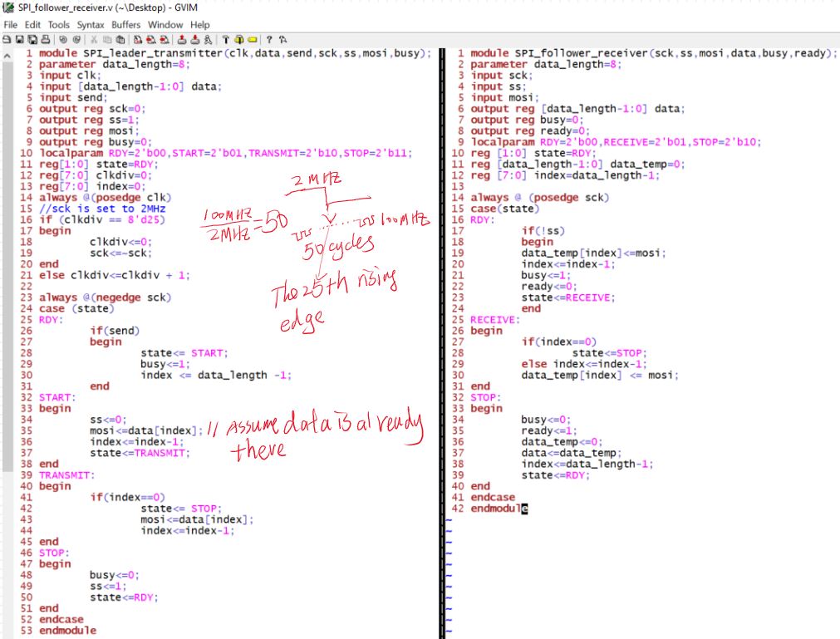Click the Copy toolbar icon
The height and width of the screenshot is (639, 840).
pos(107,40)
